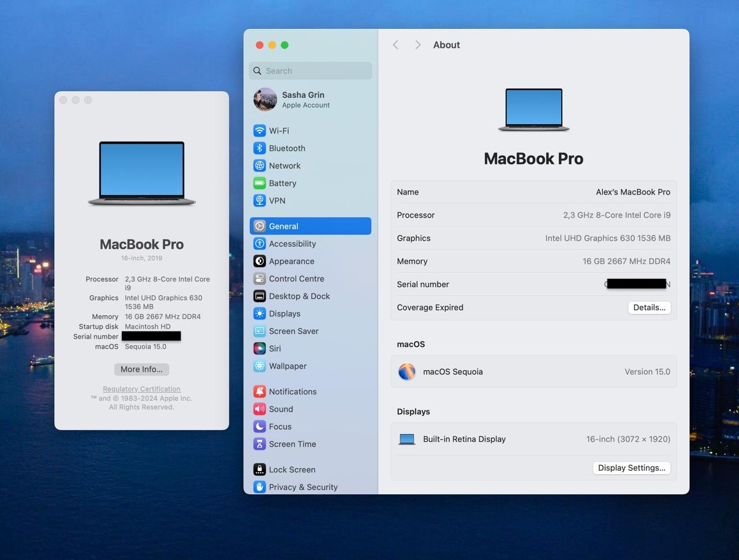Click Macintosh HD startup disk value
The height and width of the screenshot is (560, 739).
coord(148,327)
